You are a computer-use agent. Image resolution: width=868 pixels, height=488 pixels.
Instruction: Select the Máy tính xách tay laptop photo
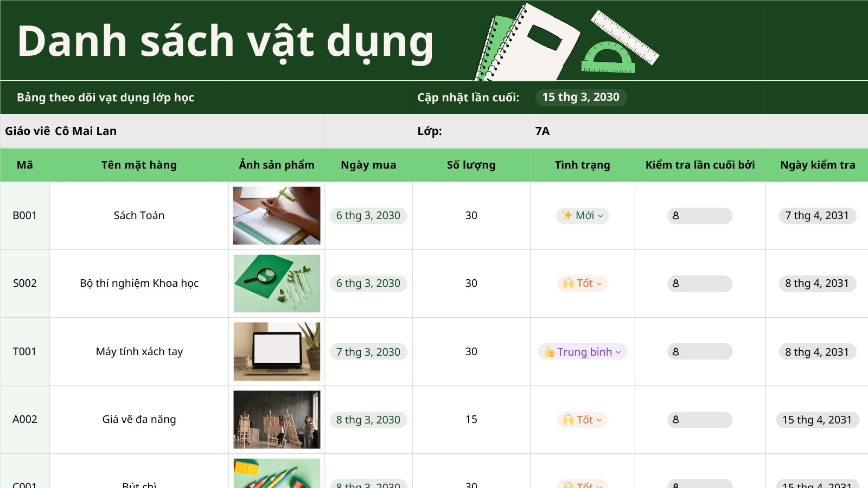point(277,352)
